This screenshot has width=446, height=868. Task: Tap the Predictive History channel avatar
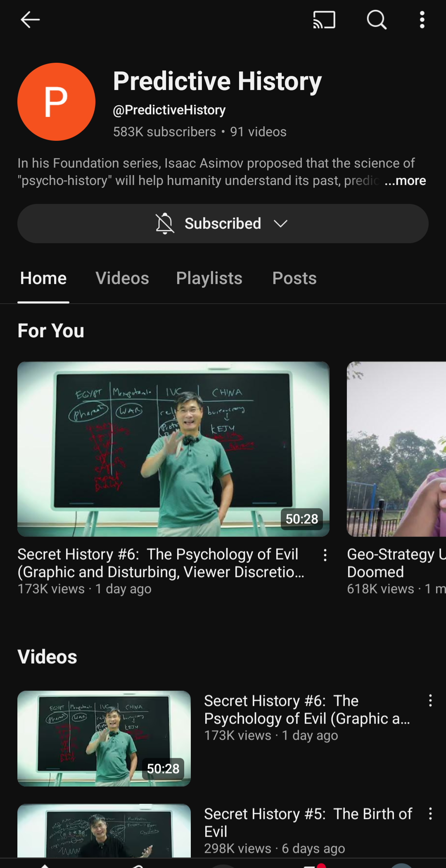click(56, 102)
